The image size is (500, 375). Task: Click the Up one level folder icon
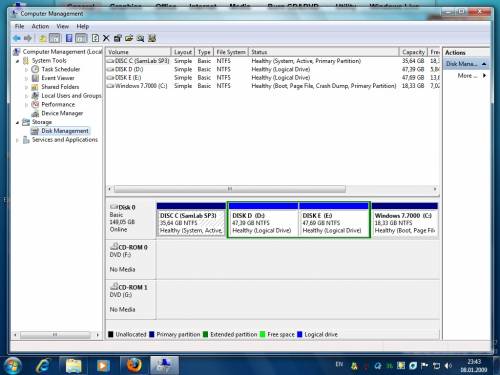point(43,38)
